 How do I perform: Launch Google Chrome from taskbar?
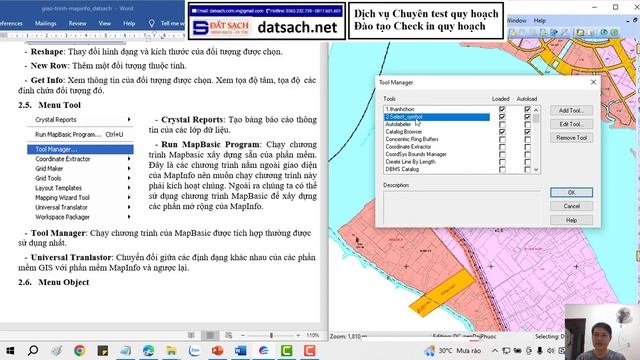[x=80, y=350]
